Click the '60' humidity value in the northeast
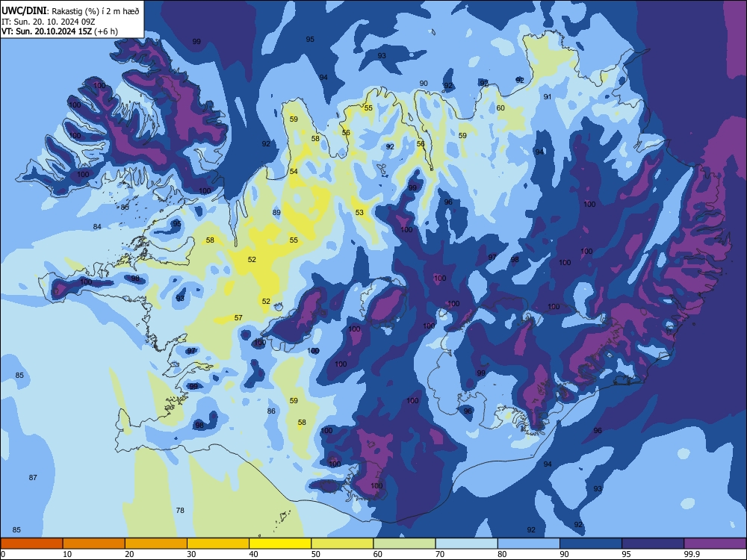This screenshot has width=747, height=560. (500, 108)
